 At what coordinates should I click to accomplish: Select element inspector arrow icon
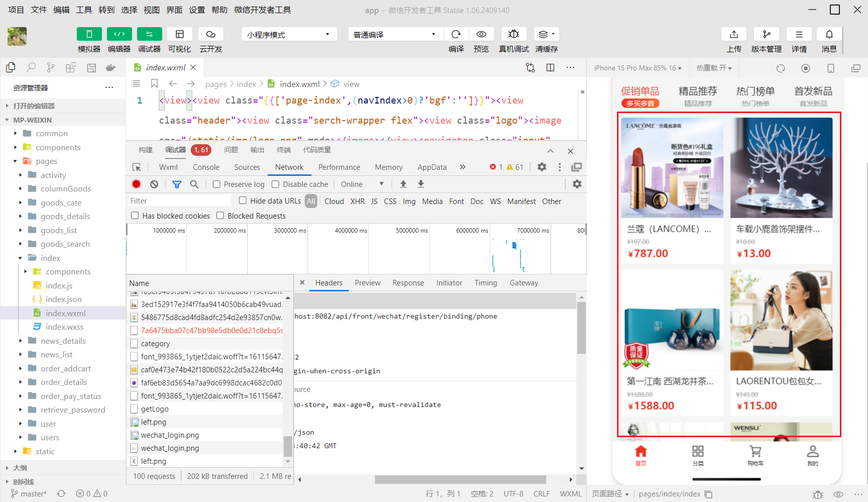point(137,167)
